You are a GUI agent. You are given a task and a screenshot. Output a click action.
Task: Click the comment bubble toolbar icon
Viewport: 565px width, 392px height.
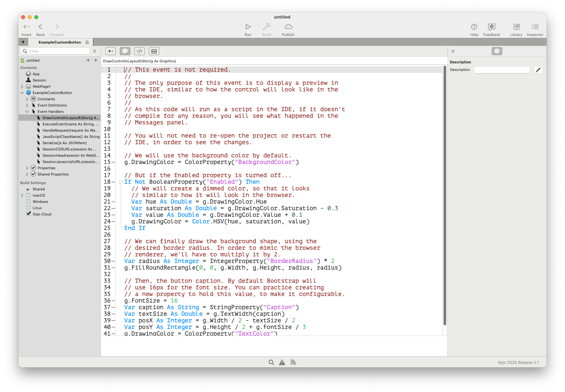tap(125, 51)
